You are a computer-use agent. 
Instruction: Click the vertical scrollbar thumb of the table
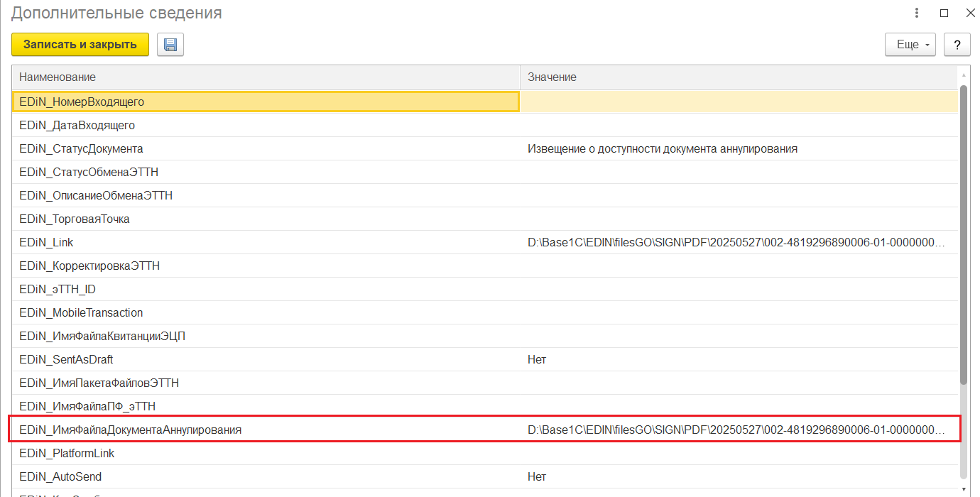click(964, 234)
